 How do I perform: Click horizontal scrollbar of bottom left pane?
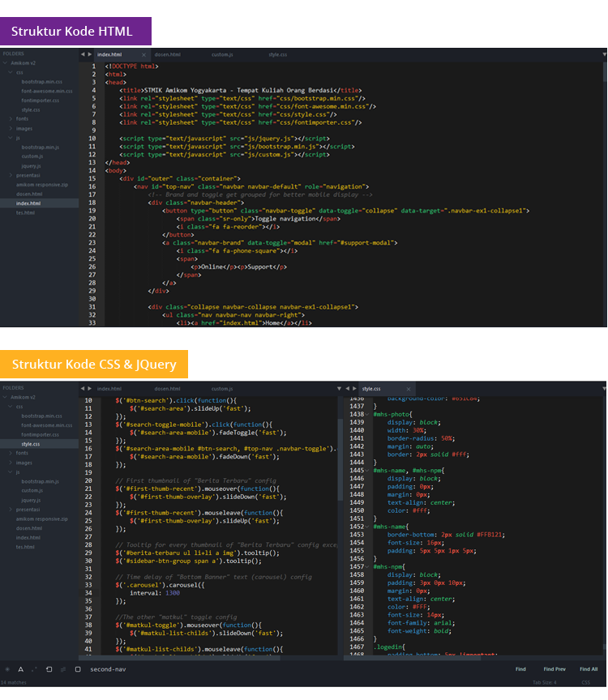point(180,658)
